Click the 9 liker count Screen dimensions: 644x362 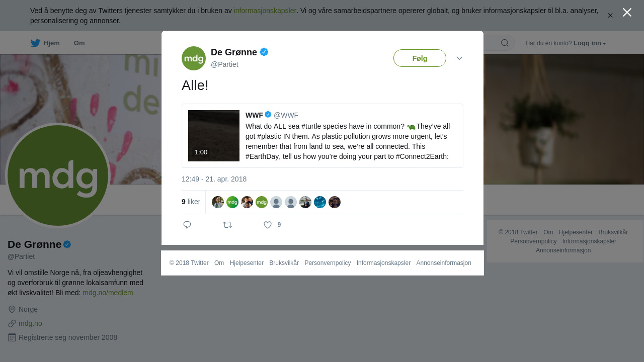pos(191,202)
